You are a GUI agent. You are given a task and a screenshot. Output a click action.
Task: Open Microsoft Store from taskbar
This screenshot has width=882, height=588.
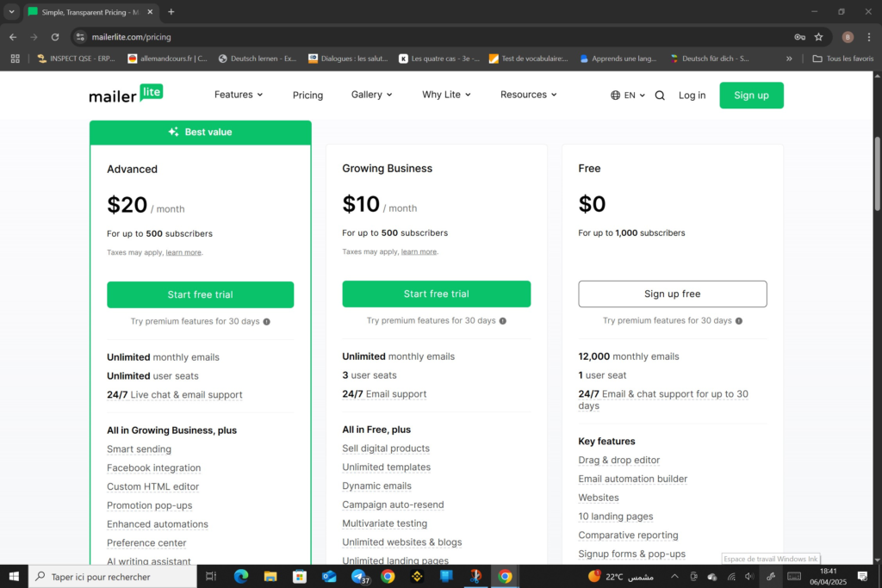click(x=300, y=576)
